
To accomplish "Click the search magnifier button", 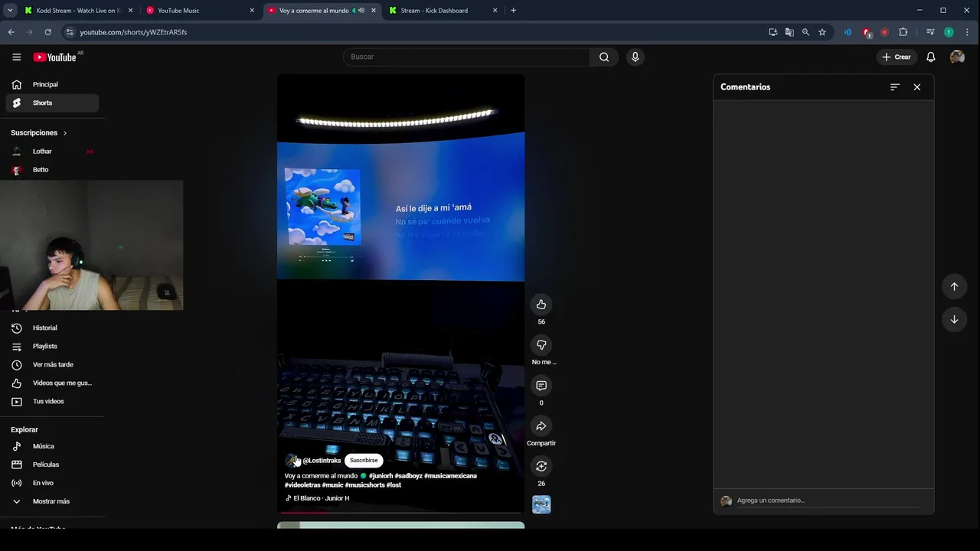I will 604,57.
